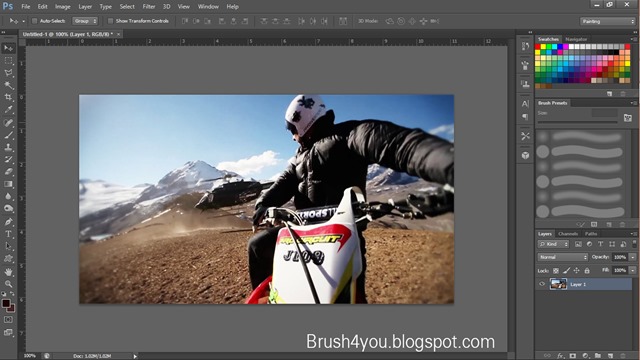
Task: Create a new layer icon
Action: (611, 356)
